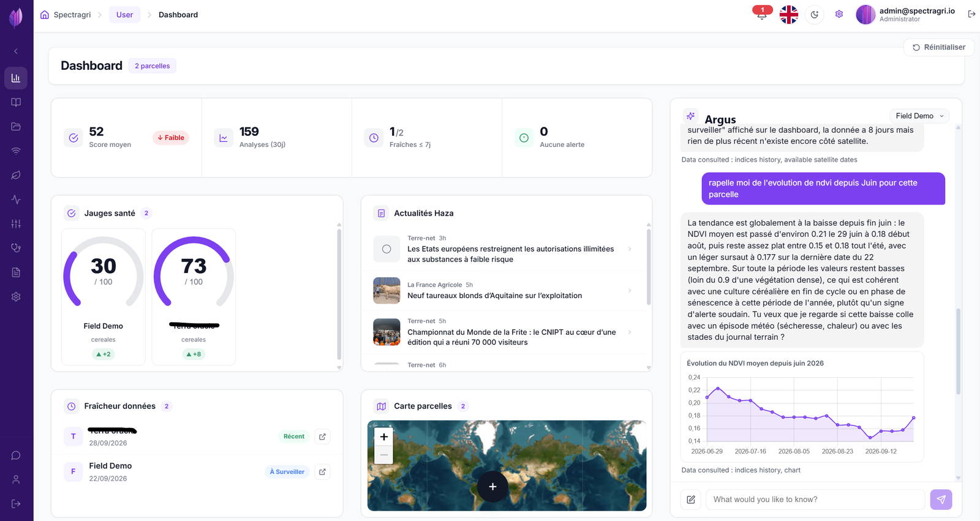Viewport: 980px width, 521px height.
Task: Zoom in on the parcels map
Action: coord(383,437)
